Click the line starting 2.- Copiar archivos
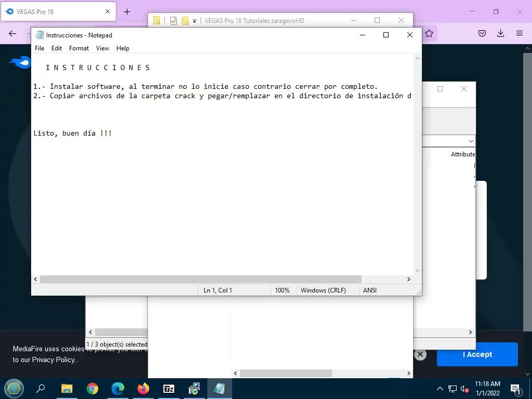Screen dimensions: 532x399 pyautogui.click(x=222, y=96)
